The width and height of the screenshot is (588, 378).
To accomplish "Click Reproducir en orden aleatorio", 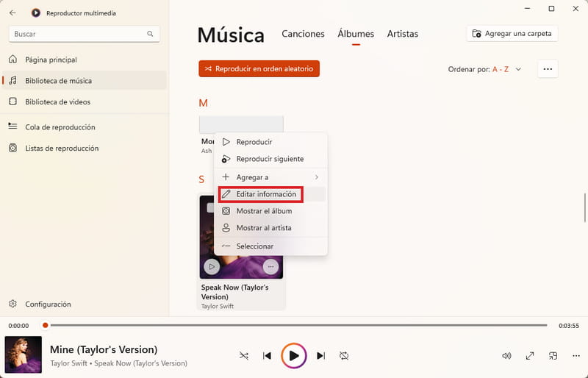I will click(x=259, y=68).
